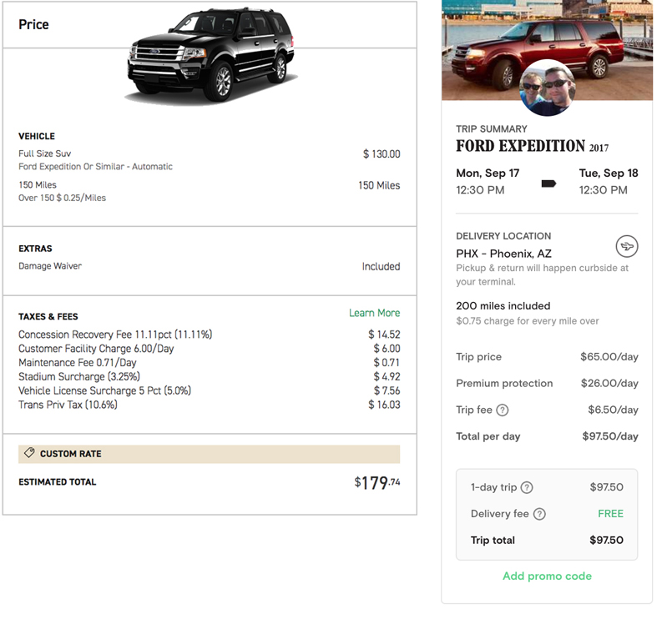The image size is (672, 619).
Task: Click Add promo code link
Action: coord(547,576)
